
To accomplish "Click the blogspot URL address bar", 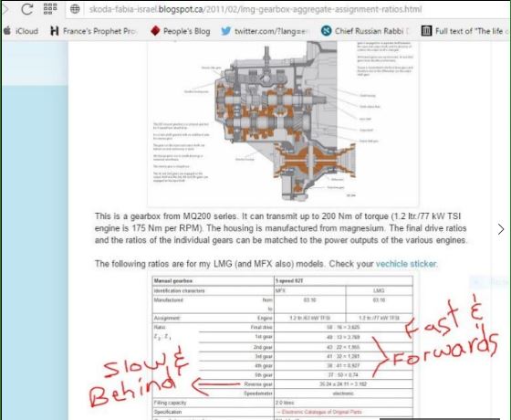I will [x=255, y=9].
